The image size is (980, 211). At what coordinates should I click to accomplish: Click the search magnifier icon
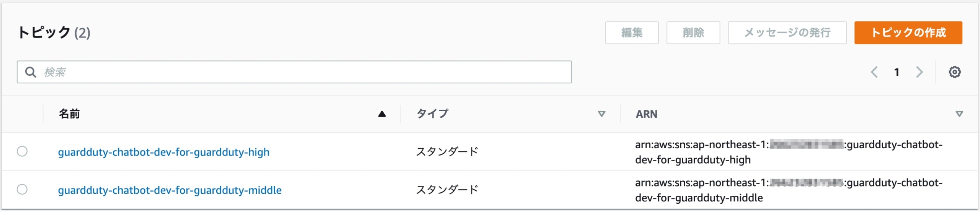31,72
